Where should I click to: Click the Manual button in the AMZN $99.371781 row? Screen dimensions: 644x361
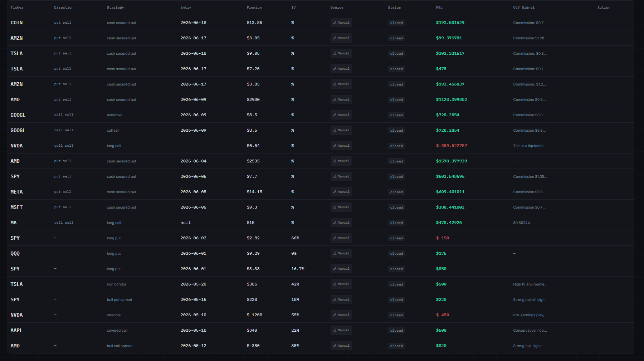click(341, 38)
